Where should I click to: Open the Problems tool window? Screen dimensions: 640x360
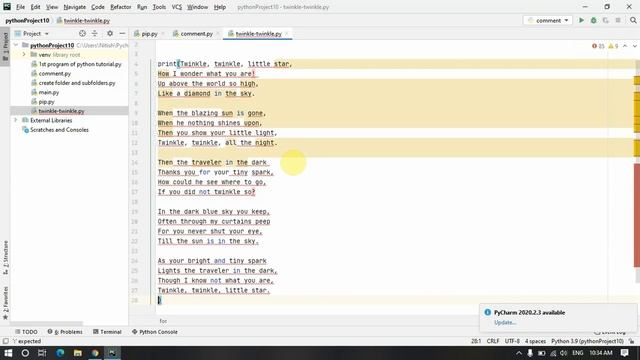[65, 332]
